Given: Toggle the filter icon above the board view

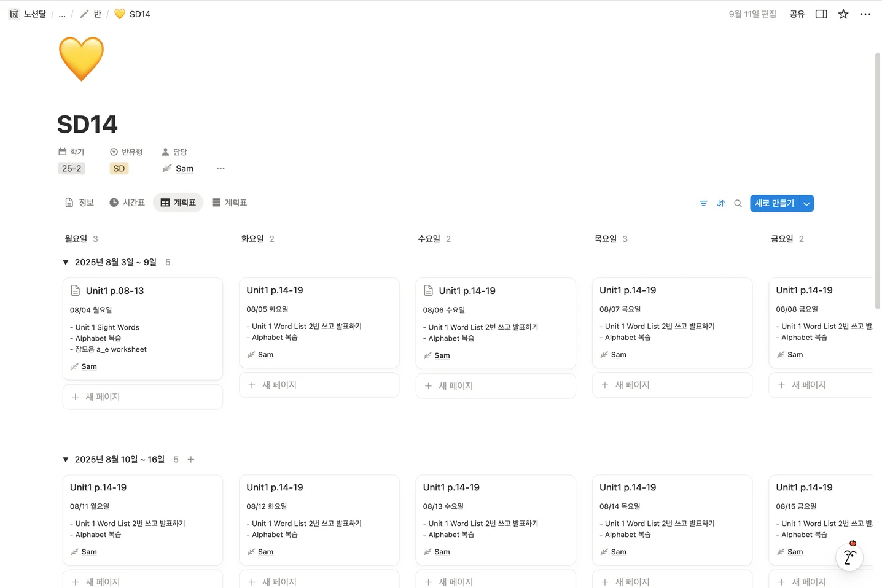Looking at the screenshot, I should pyautogui.click(x=703, y=203).
